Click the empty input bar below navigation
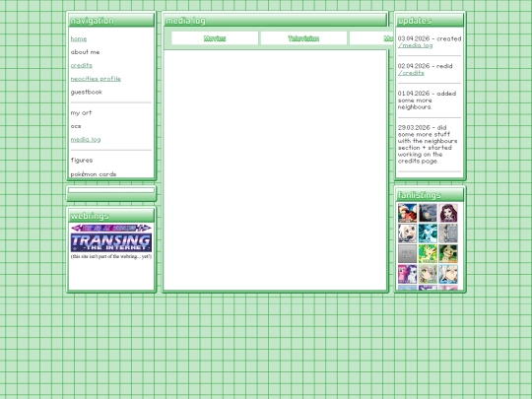The height and width of the screenshot is (399, 532). pos(111,190)
